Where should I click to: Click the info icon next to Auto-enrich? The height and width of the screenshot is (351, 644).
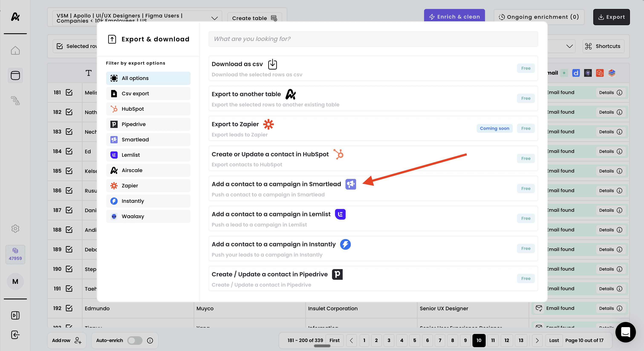pos(150,340)
